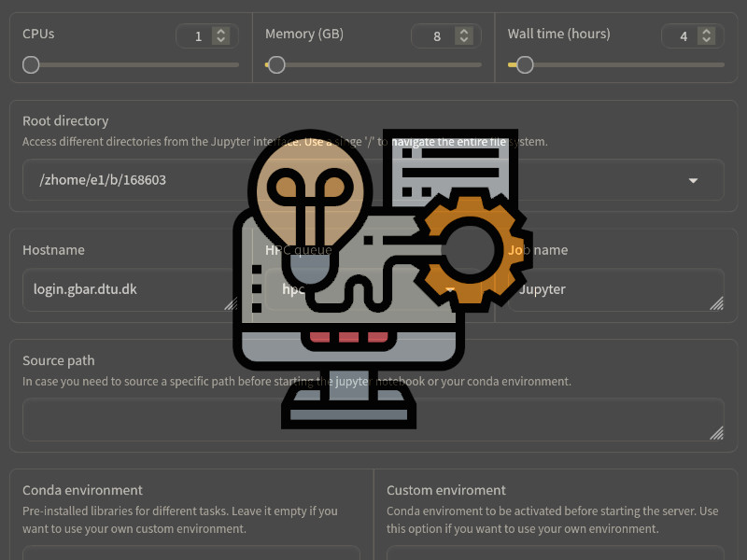Click the CPUs slider handle
747x560 pixels.
tap(31, 65)
